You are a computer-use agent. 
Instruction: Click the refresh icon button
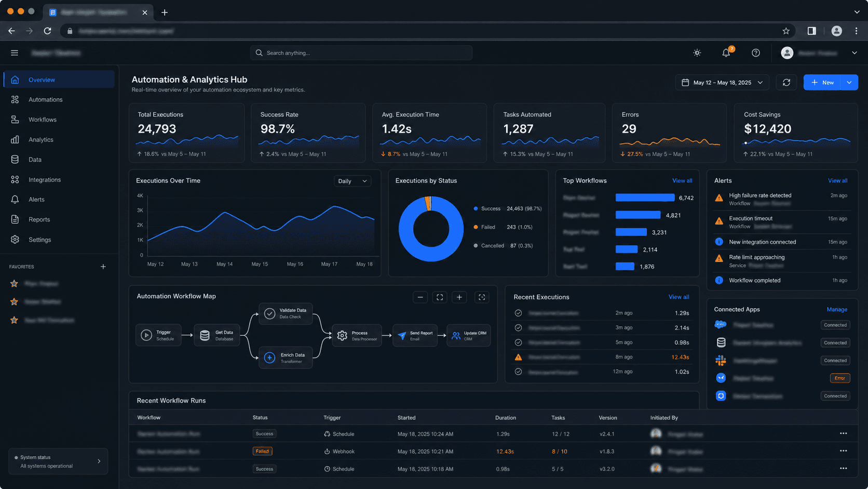pyautogui.click(x=786, y=83)
